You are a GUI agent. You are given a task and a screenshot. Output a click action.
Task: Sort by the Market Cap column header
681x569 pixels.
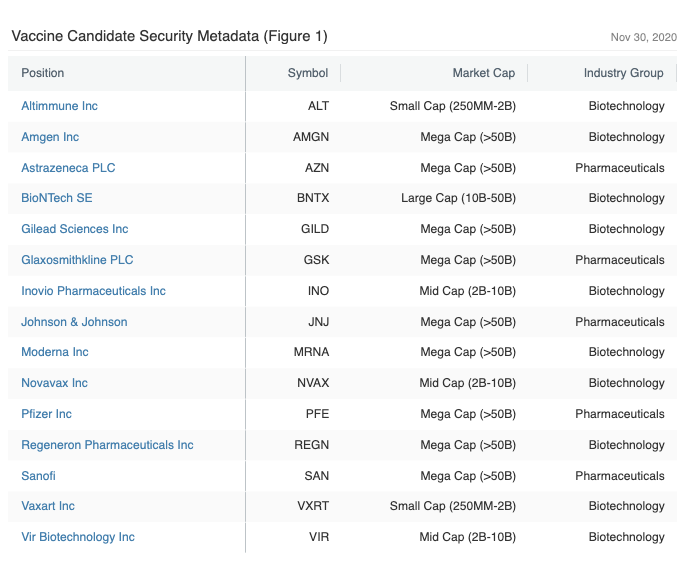[x=484, y=73]
